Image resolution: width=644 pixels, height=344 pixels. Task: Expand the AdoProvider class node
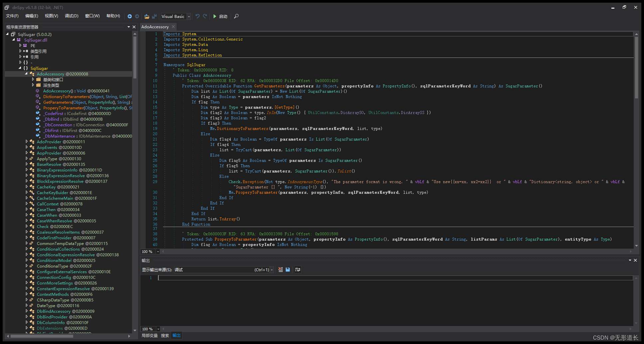(x=26, y=142)
